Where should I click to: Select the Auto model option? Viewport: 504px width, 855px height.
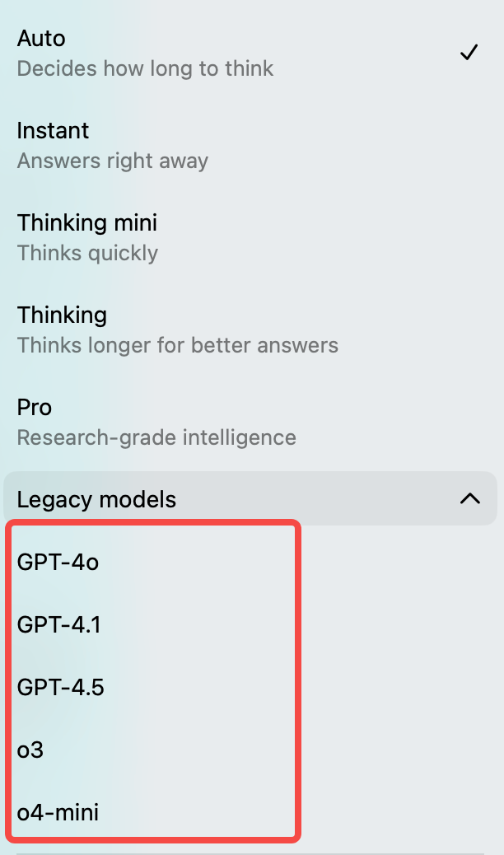(41, 39)
